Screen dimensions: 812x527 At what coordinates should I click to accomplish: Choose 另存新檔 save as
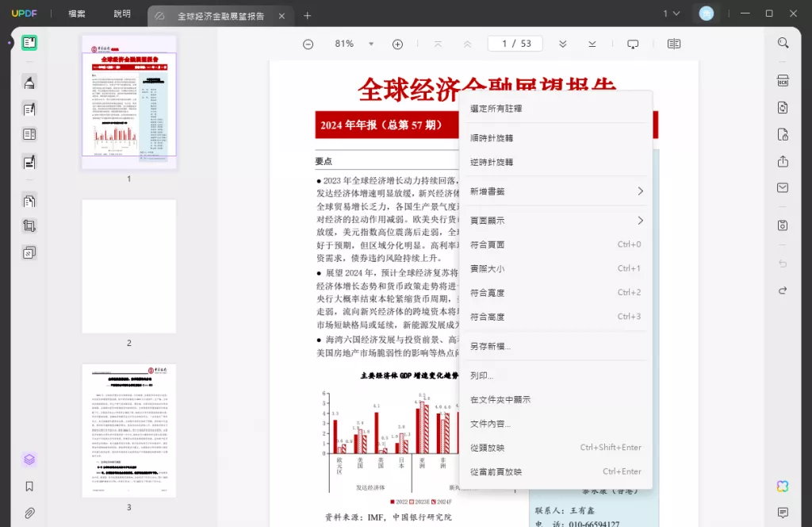point(556,346)
